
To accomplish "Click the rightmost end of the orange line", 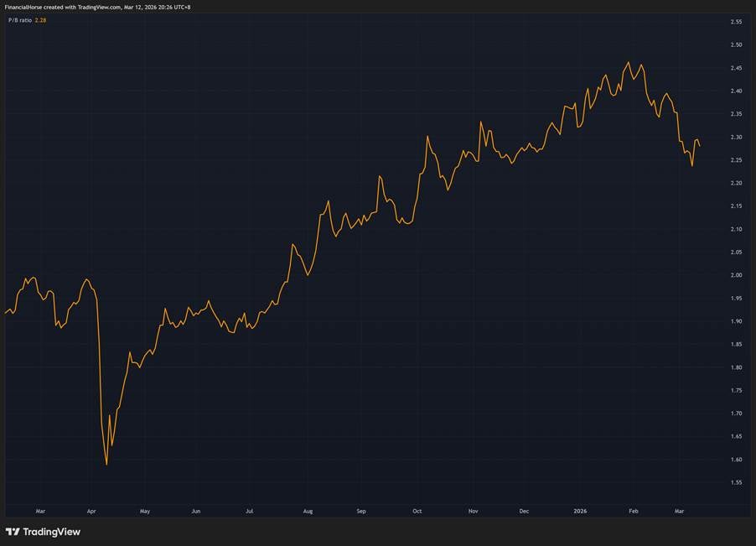I will coord(700,146).
